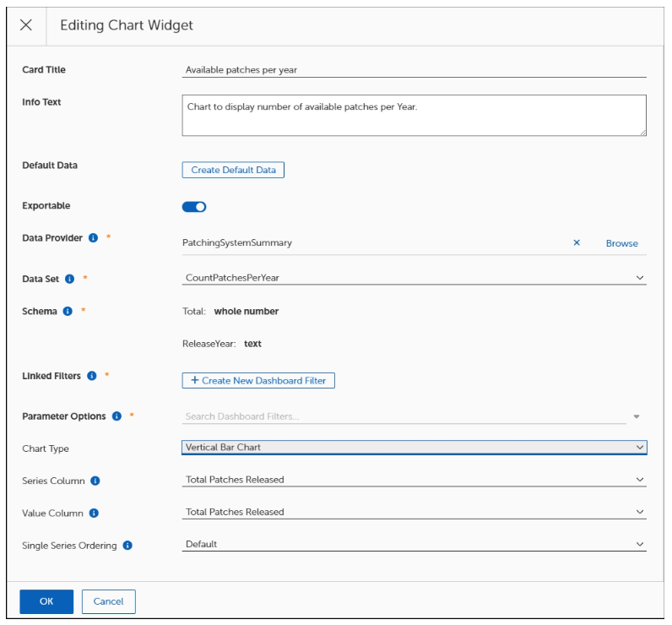Click the info icon beside Data Set
Screen dimensions: 672x625
point(70,277)
